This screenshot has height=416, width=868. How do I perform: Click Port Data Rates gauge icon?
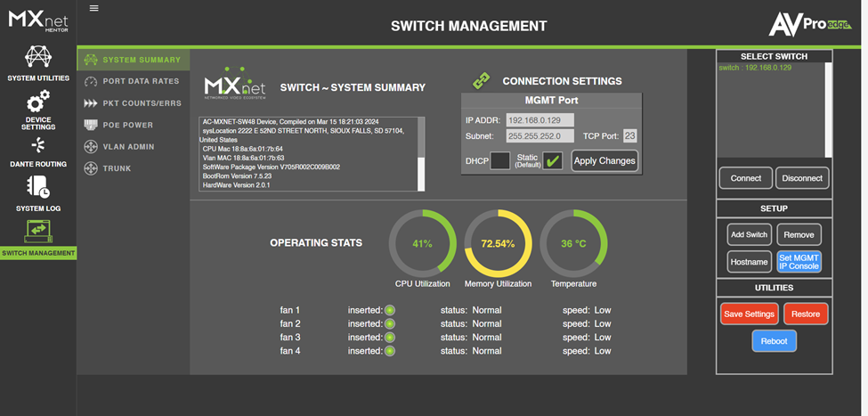90,81
